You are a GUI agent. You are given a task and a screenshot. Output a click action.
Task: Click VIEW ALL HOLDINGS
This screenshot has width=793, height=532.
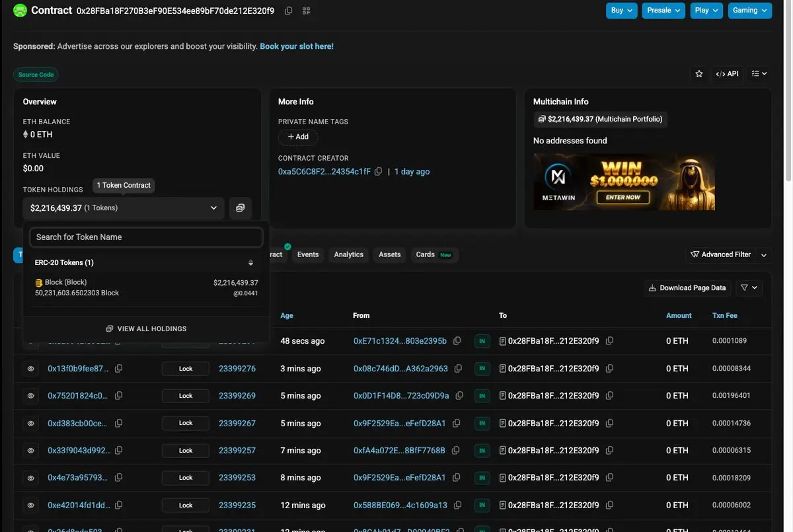(146, 328)
